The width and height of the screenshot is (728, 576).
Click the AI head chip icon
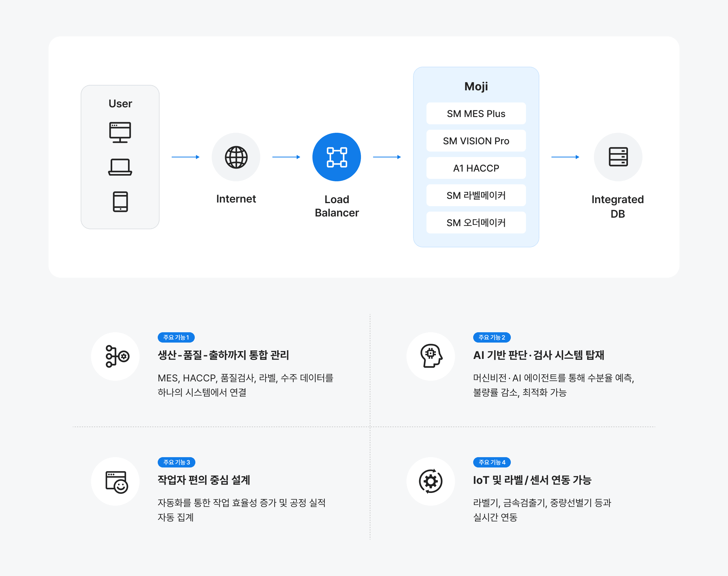pos(431,357)
